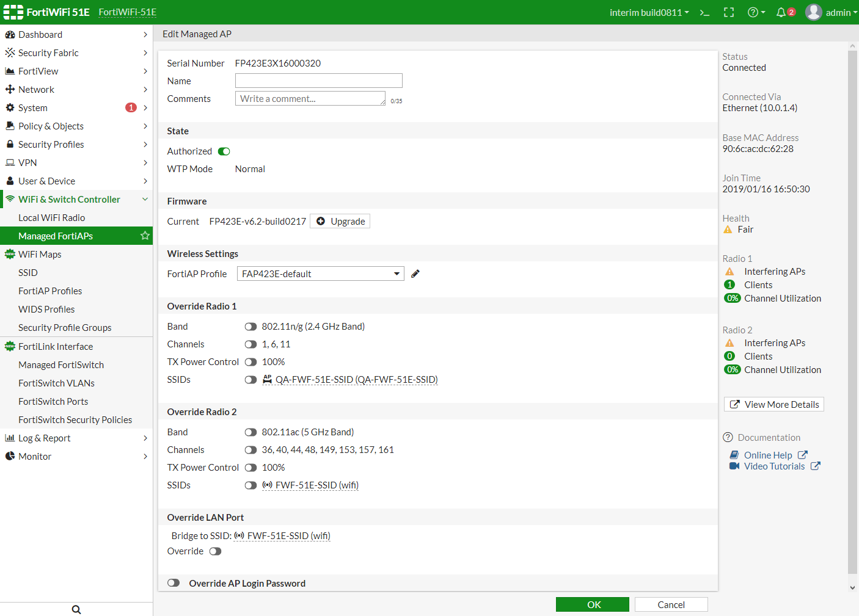Click the admin user avatar

point(814,12)
